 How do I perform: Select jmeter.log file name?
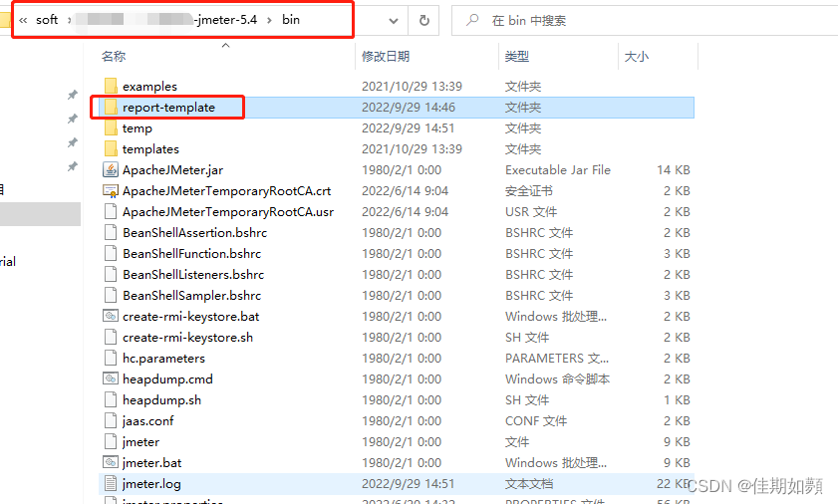point(151,484)
